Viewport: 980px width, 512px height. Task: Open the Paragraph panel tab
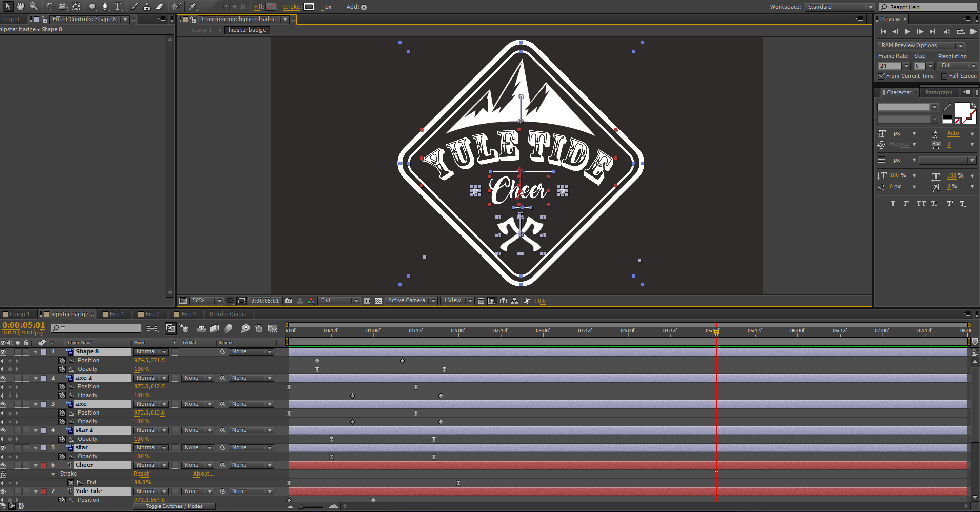coord(938,92)
